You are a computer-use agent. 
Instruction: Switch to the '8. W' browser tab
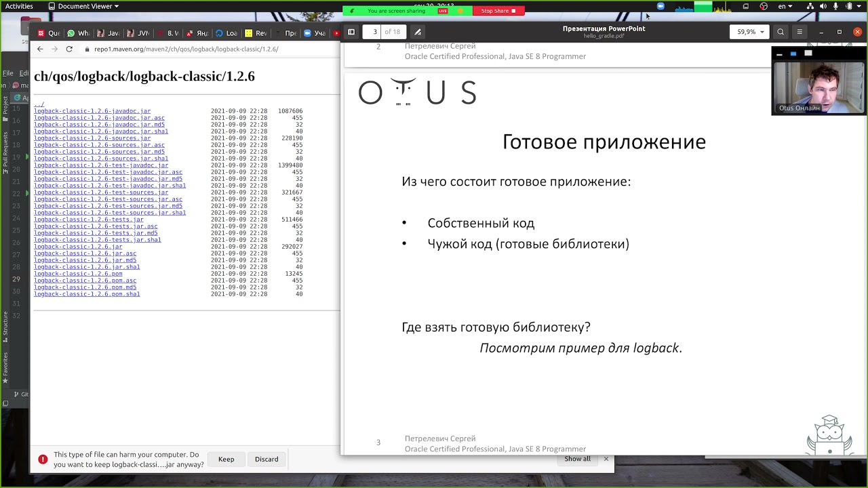tap(167, 33)
